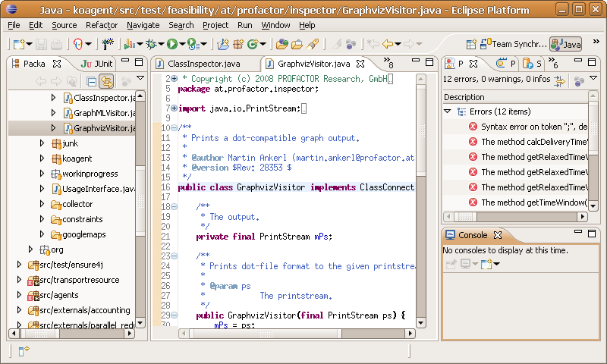Open the File menu
Viewport: 607px width, 364px height.
coord(14,25)
